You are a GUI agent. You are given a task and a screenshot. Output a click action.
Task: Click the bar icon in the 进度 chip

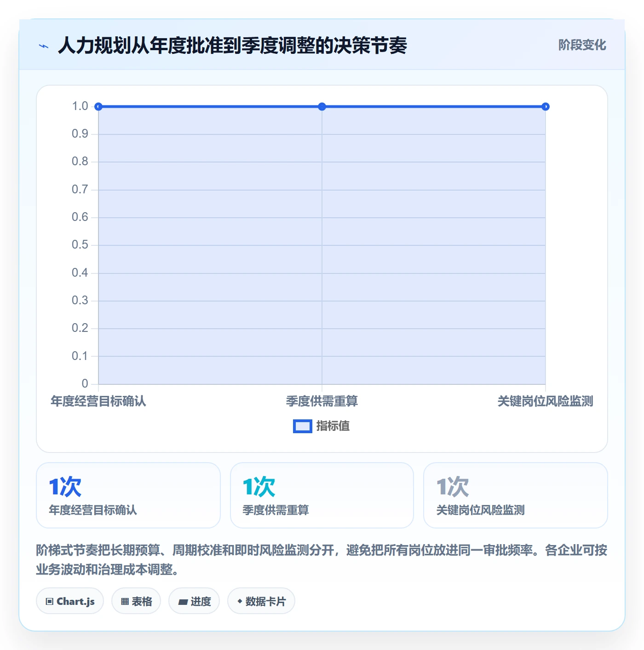coord(183,602)
